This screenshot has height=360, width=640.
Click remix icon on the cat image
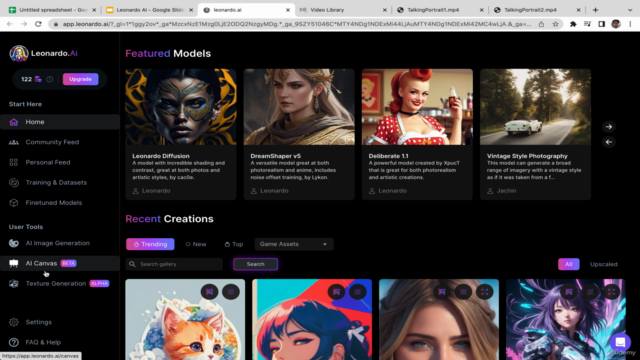pos(209,292)
